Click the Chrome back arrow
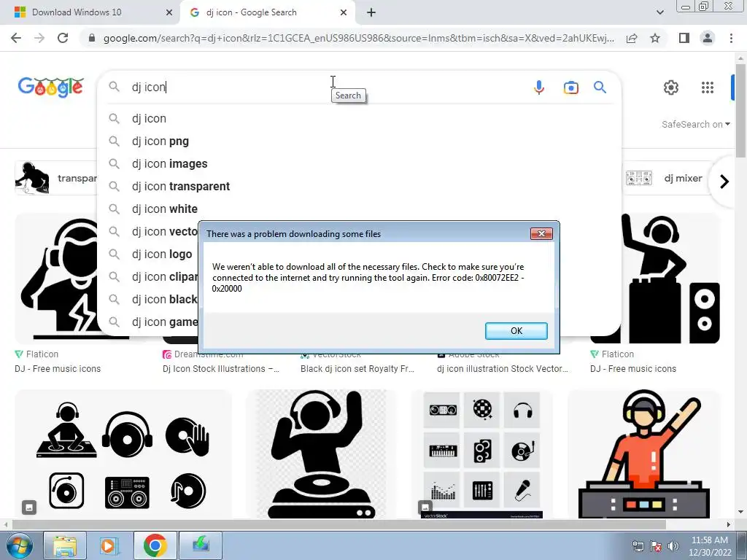 point(16,38)
